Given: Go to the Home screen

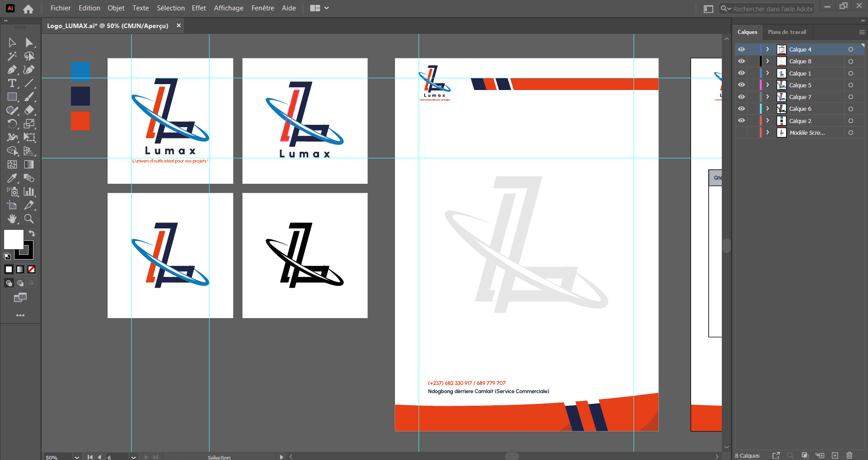Looking at the screenshot, I should tap(28, 9).
